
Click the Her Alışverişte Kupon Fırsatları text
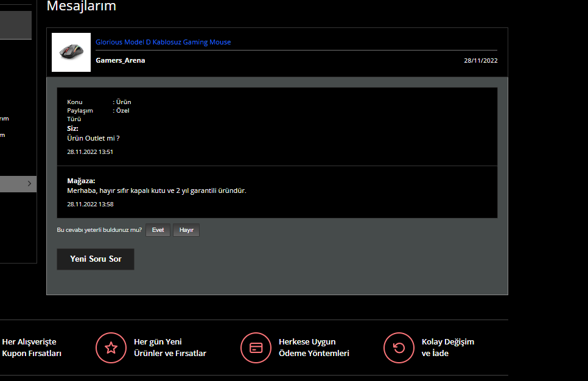coord(32,348)
